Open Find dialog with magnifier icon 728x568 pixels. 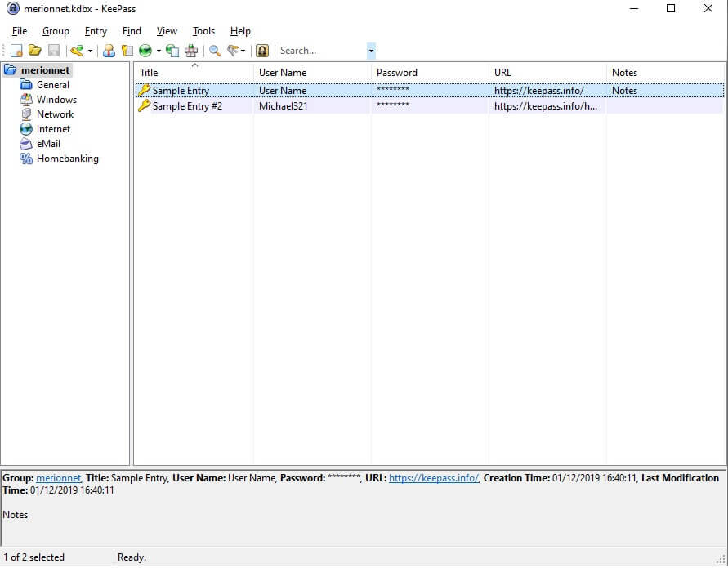click(215, 51)
